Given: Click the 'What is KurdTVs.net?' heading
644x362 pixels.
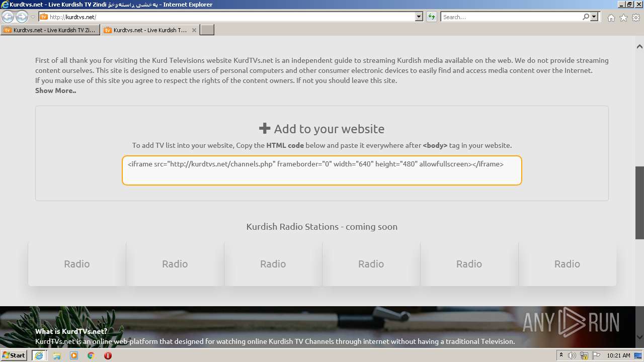Looking at the screenshot, I should [71, 331].
